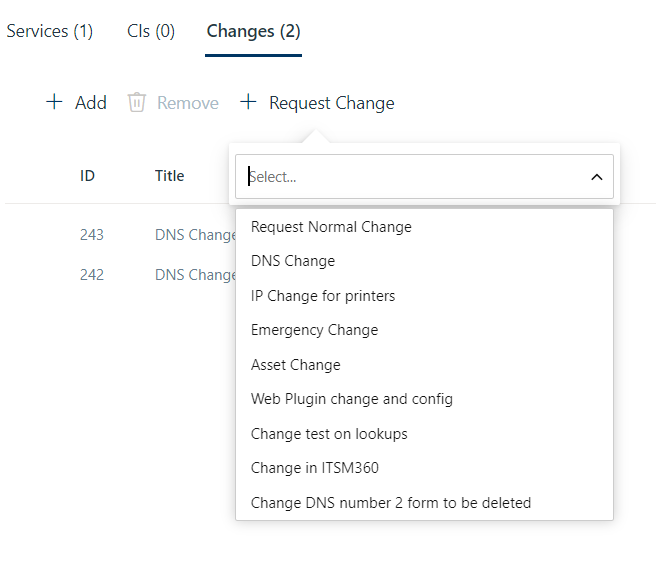Select the Asset Change option
656x575 pixels.
point(295,365)
